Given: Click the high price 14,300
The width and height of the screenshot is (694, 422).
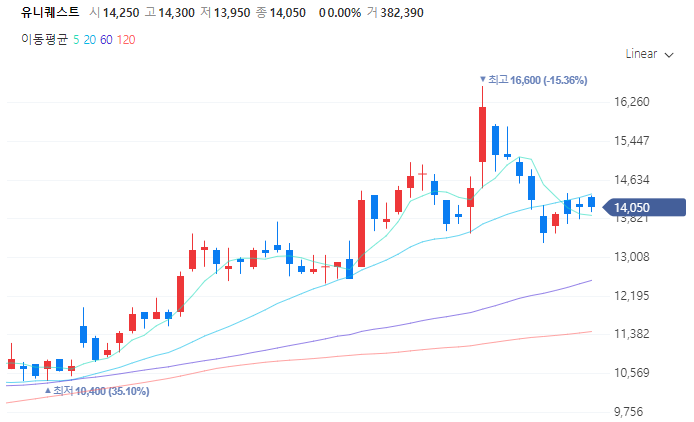Looking at the screenshot, I should tap(177, 13).
